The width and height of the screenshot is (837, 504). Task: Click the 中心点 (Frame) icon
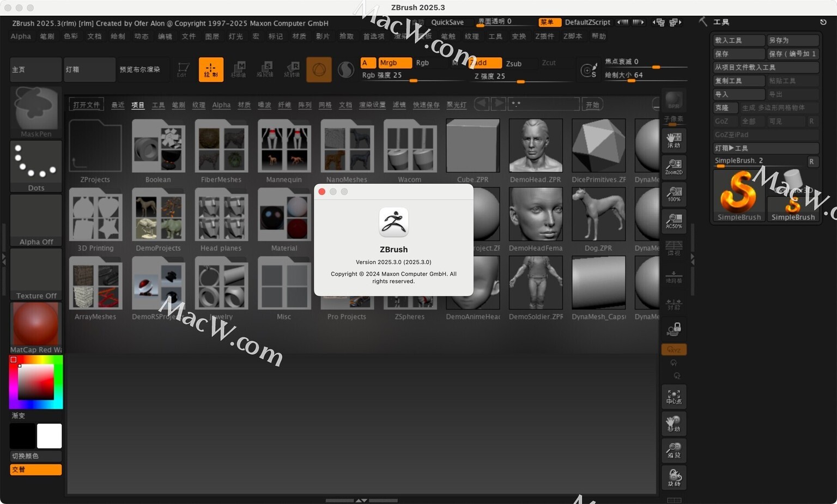[x=674, y=397]
